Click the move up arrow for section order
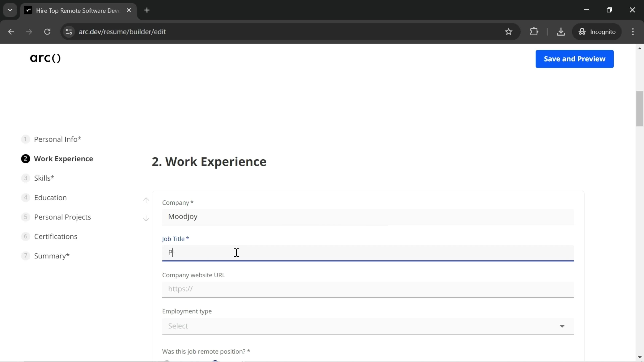Screen dimensions: 644x362 [146, 201]
